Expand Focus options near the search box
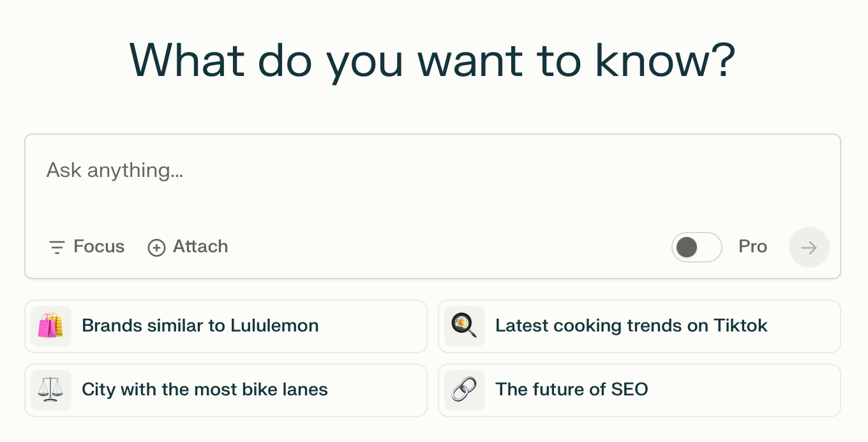This screenshot has height=442, width=868. [x=86, y=247]
